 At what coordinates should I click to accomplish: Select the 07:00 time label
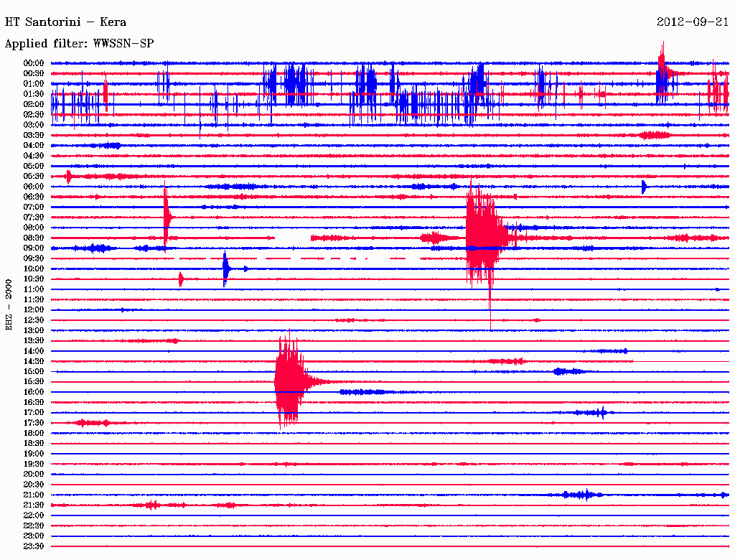(34, 207)
